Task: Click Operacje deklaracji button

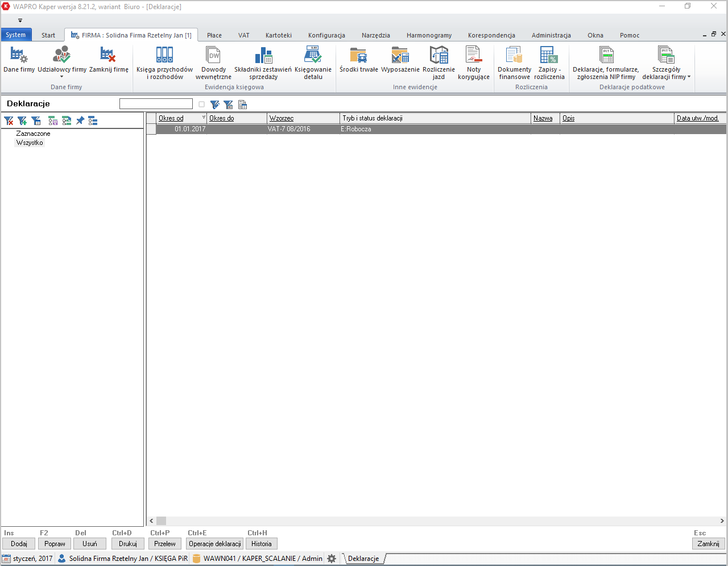Action: click(215, 544)
